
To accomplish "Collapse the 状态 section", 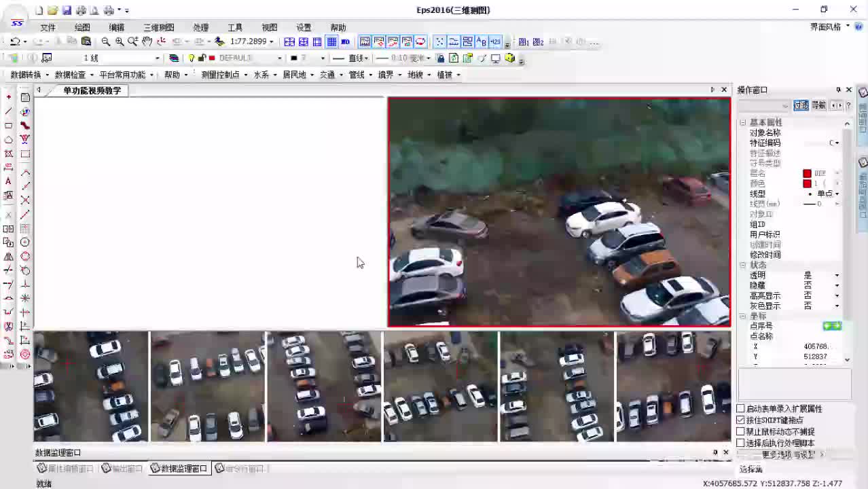I will (x=742, y=265).
